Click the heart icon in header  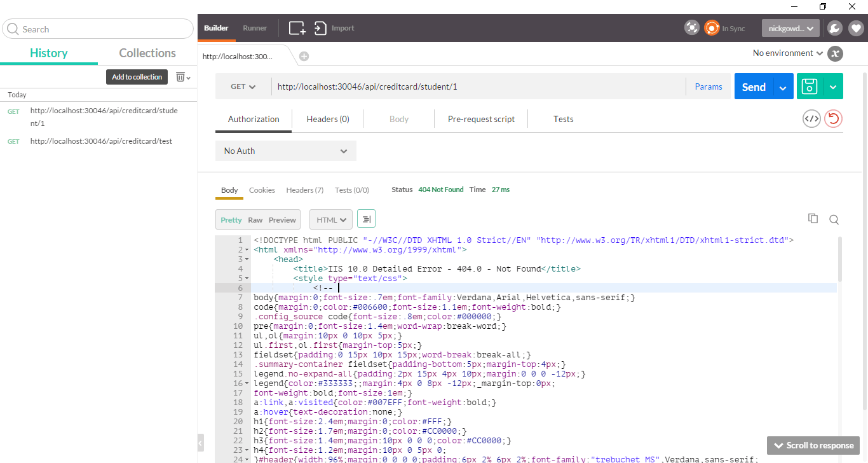(x=856, y=28)
